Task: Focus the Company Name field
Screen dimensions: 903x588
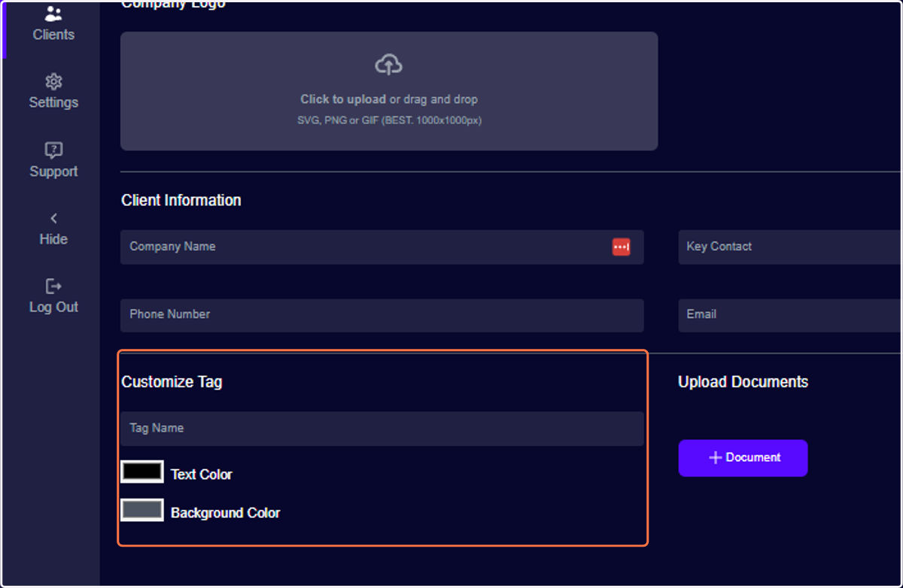Action: [x=382, y=247]
